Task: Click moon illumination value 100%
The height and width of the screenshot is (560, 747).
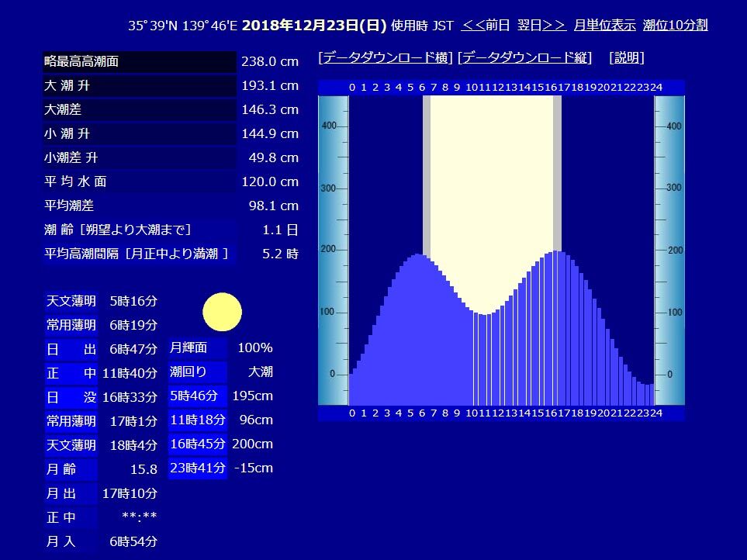Action: click(255, 347)
